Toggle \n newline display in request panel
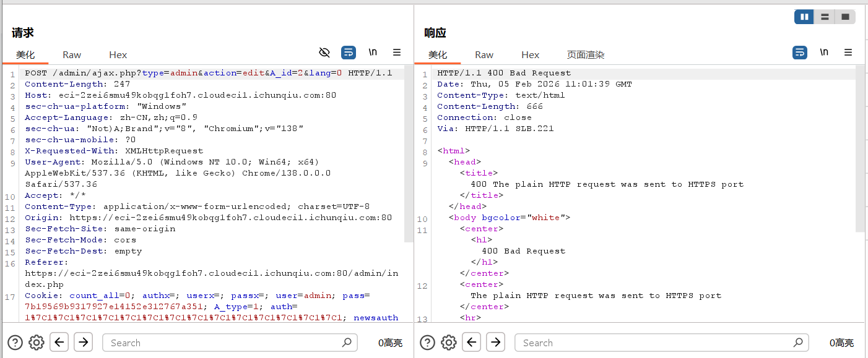 click(373, 53)
